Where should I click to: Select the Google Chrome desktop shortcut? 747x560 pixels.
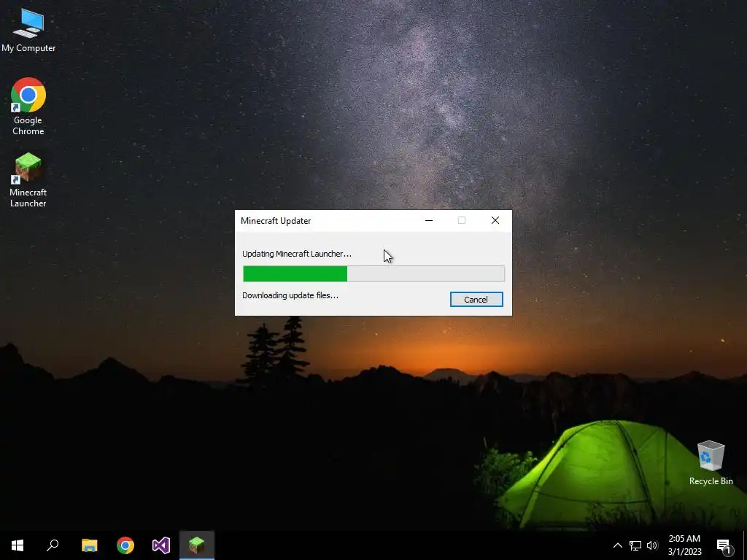point(28,106)
